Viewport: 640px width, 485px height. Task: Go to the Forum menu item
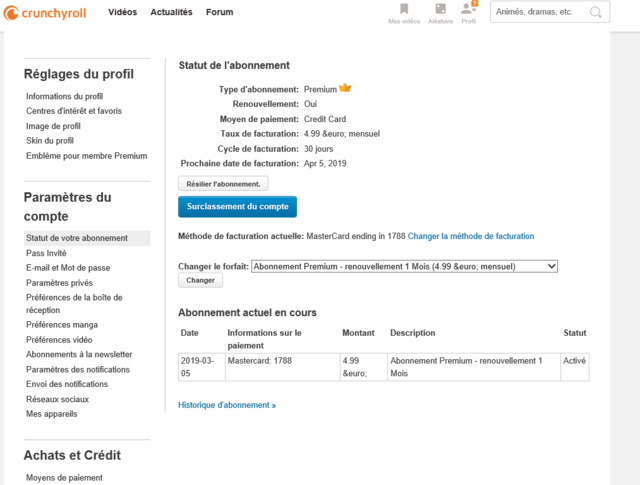point(220,12)
